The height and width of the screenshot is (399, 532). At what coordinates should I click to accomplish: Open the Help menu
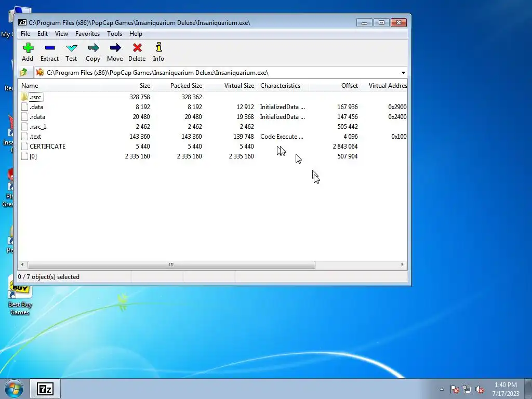click(x=136, y=34)
